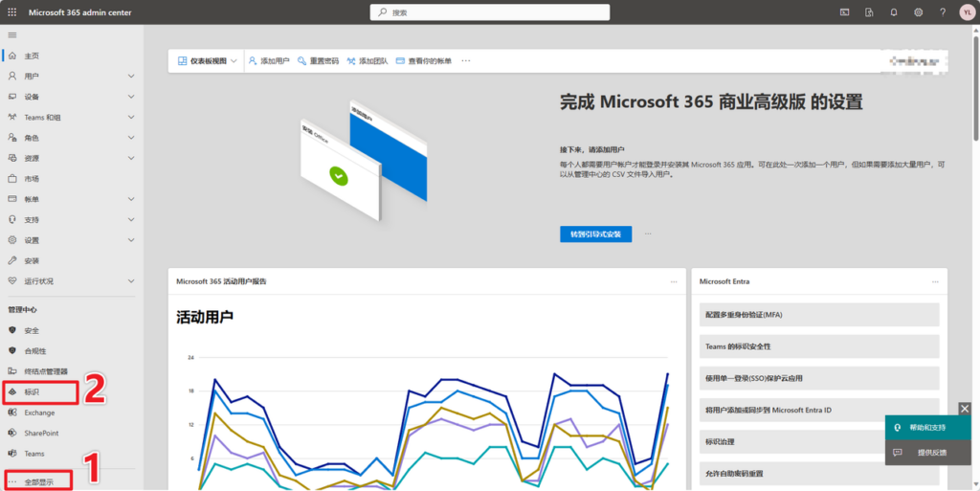Click the 标识 (Identity) admin center item
The image size is (980, 491).
point(33,391)
